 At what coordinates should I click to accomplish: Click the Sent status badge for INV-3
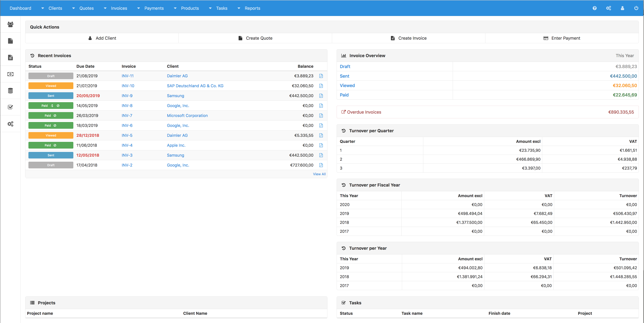pyautogui.click(x=51, y=155)
